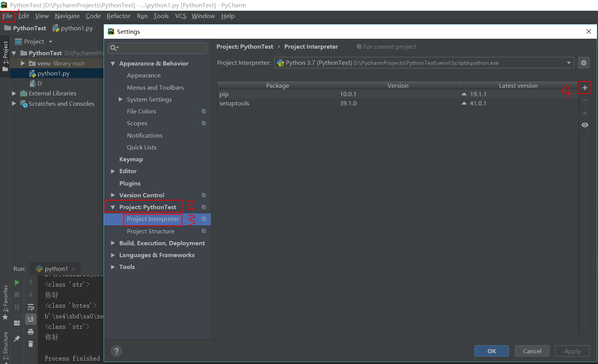Click the upgrade package arrow icon

pyautogui.click(x=585, y=113)
